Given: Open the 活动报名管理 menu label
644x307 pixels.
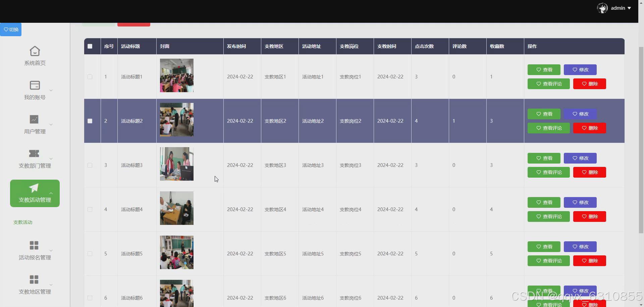Looking at the screenshot, I should [x=35, y=257].
